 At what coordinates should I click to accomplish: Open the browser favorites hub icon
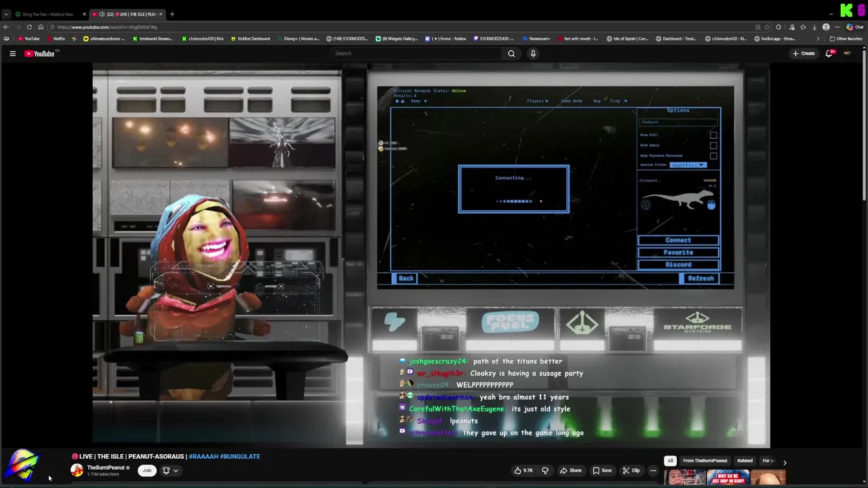(803, 27)
